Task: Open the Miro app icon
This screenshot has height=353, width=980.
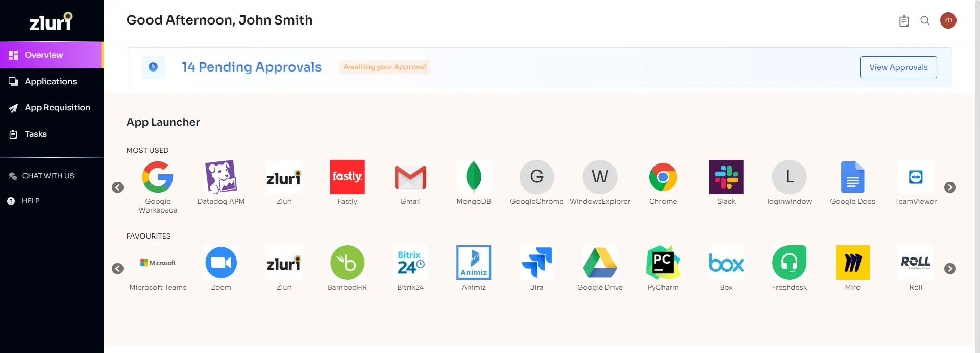Action: click(x=853, y=263)
